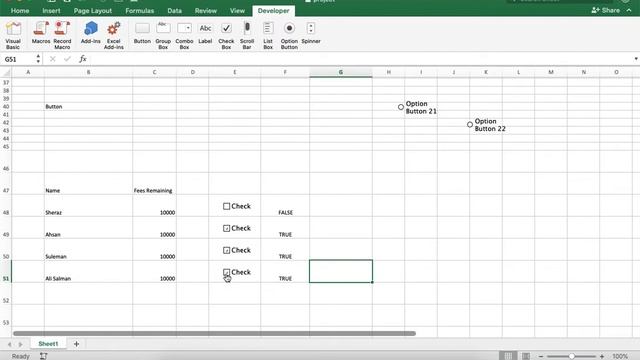Image resolution: width=640 pixels, height=360 pixels.
Task: Select all cells corner triangle
Action: tap(6, 72)
